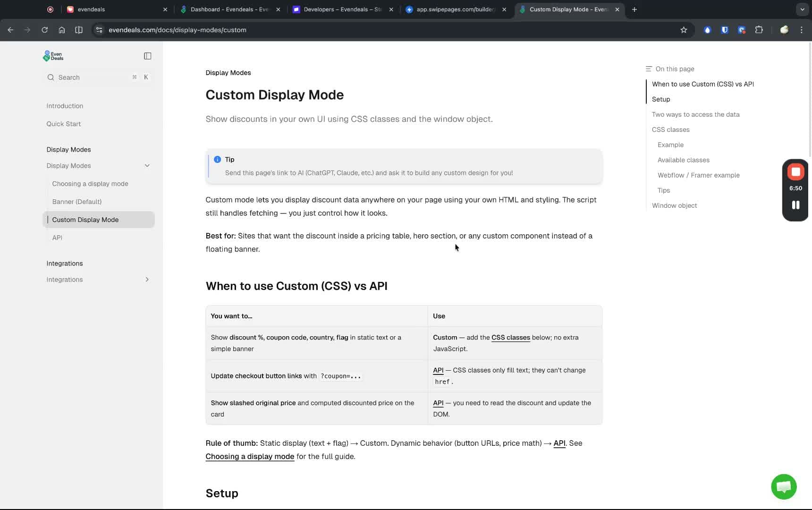Switch to the Dashboard – Evendeals tab

[227, 9]
